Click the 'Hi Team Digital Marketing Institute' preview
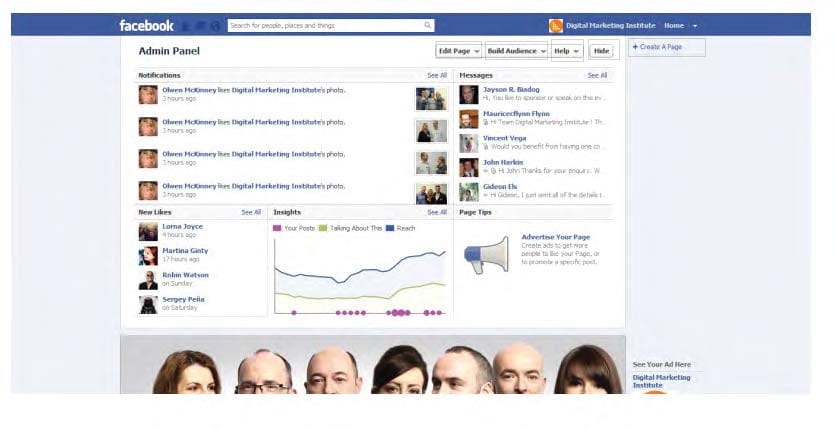 [x=547, y=123]
